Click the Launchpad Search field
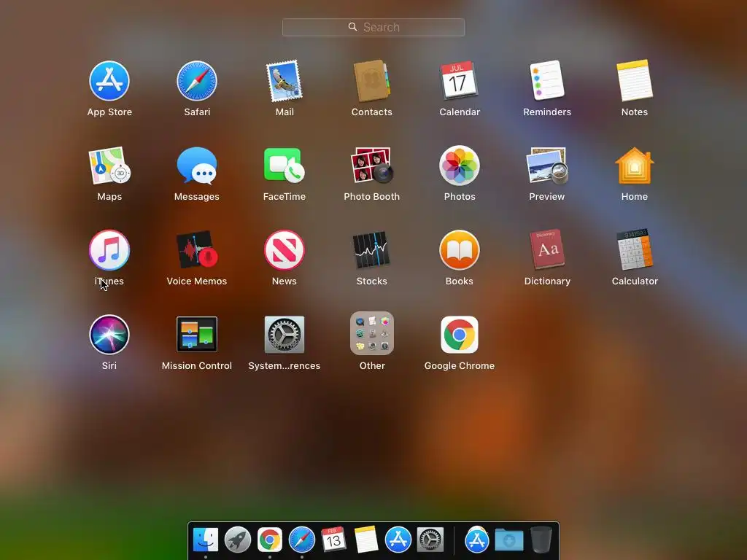 click(373, 27)
